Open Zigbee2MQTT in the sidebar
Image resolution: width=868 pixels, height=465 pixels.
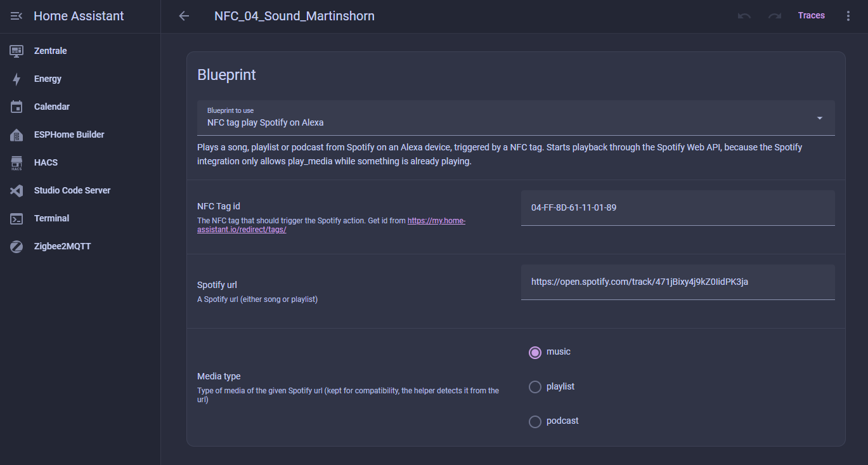tap(80, 246)
